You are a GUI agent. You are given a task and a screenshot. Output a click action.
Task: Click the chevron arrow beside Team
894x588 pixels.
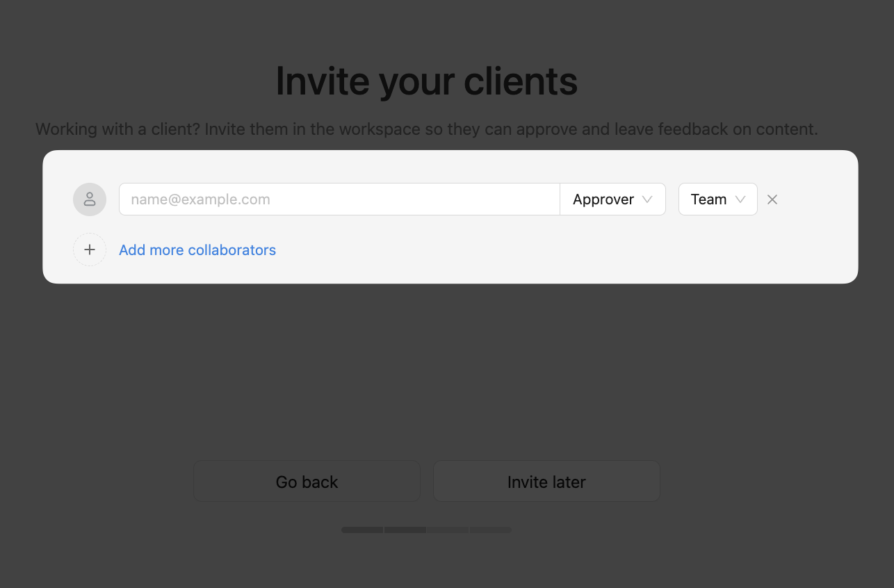click(740, 199)
